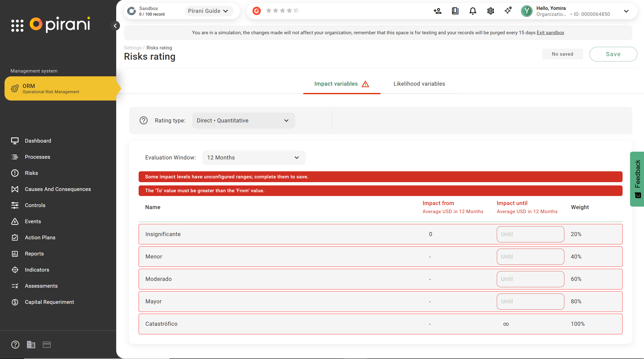Click the add user icon

[x=437, y=11]
